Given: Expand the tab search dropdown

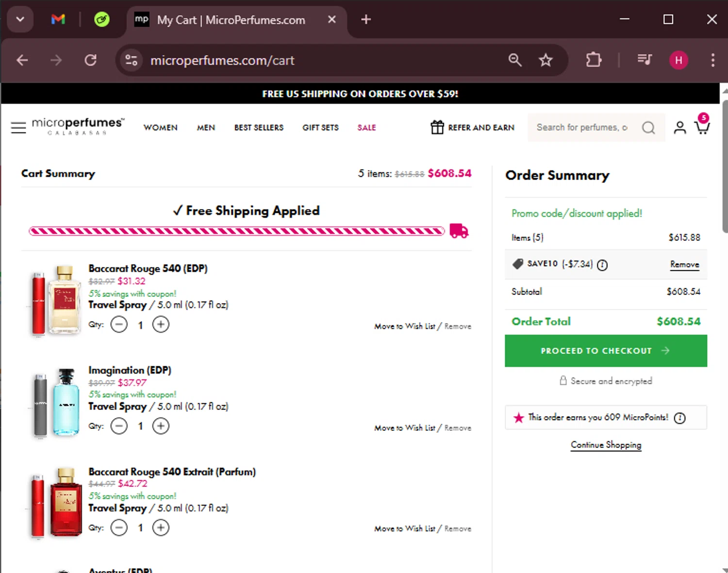Looking at the screenshot, I should coord(20,19).
